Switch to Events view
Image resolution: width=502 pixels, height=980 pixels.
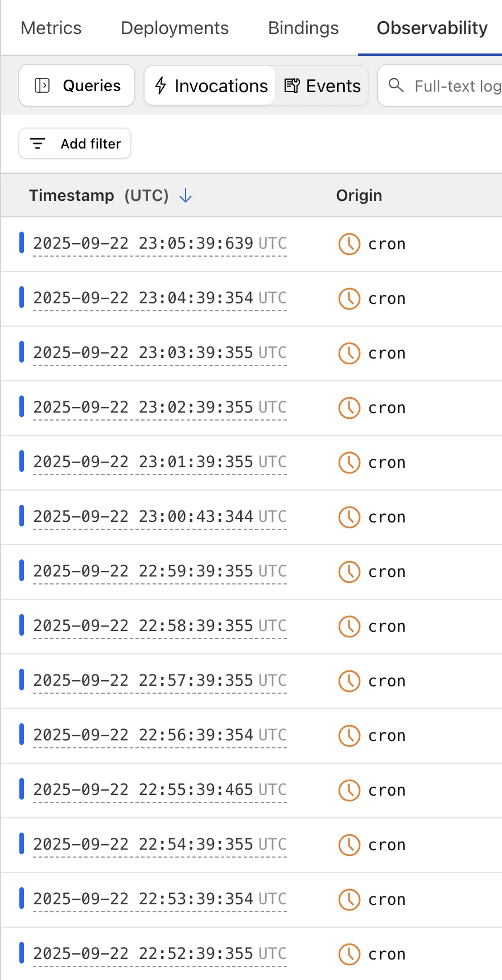click(x=323, y=85)
